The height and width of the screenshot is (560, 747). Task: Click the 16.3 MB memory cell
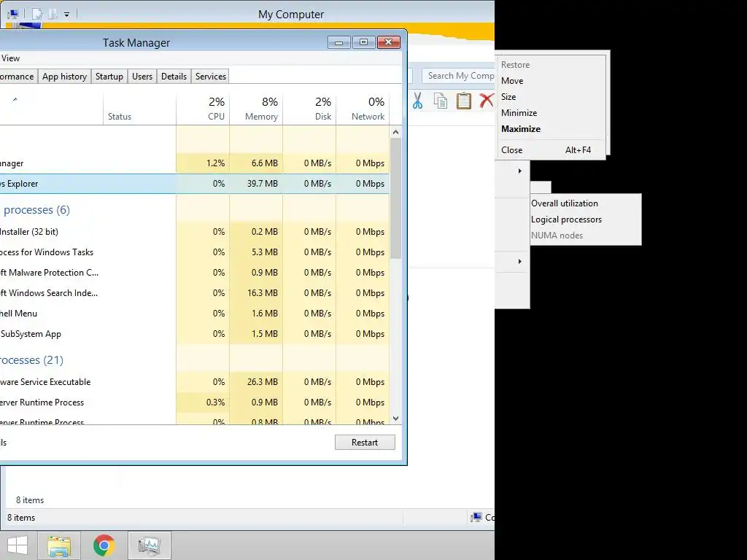256,293
